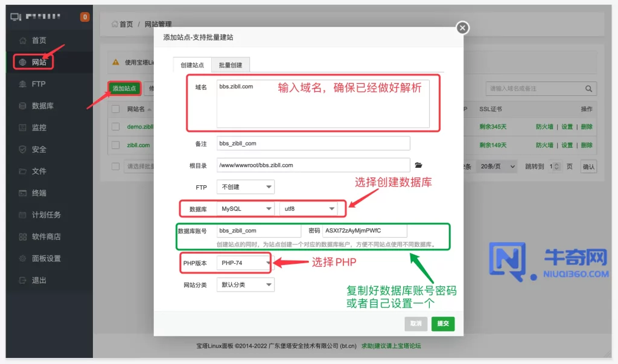The width and height of the screenshot is (618, 364).
Task: Open the FTP 不创建 dropdown
Action: click(x=245, y=187)
